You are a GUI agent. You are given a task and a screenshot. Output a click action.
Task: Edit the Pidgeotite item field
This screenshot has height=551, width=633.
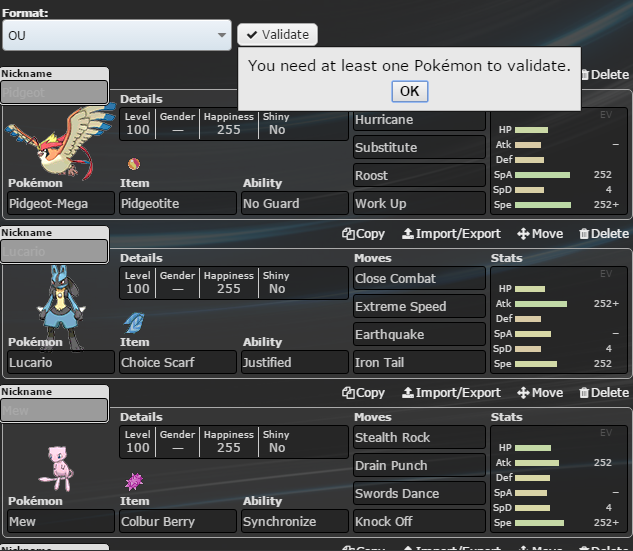click(x=178, y=203)
